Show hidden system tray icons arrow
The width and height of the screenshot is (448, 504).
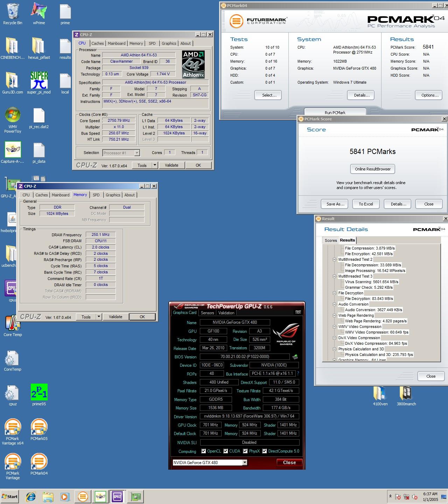[x=390, y=496]
